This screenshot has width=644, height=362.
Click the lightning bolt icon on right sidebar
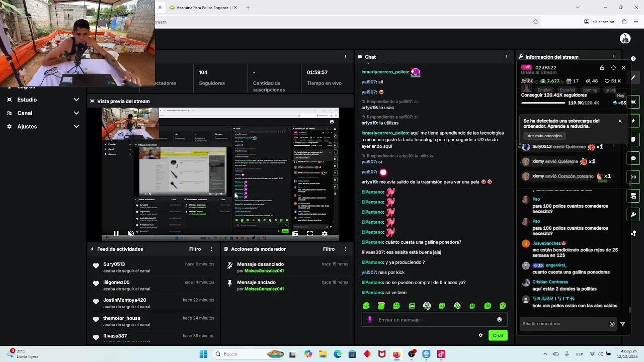(633, 121)
